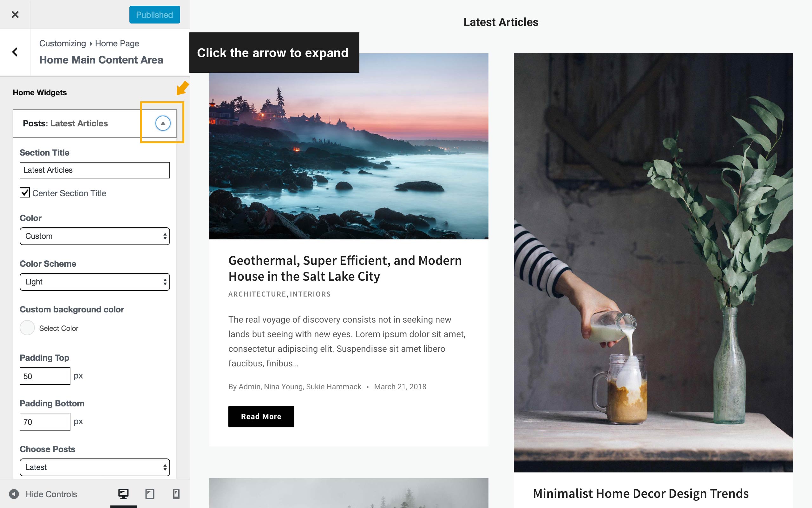Click the Custom background color label
This screenshot has height=508, width=812.
click(72, 310)
